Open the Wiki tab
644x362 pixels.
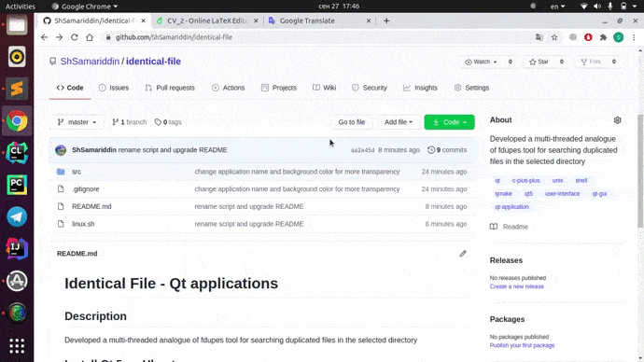click(325, 88)
